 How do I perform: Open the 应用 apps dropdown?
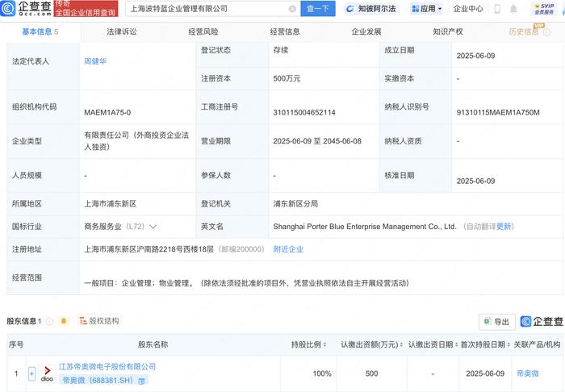pyautogui.click(x=427, y=9)
